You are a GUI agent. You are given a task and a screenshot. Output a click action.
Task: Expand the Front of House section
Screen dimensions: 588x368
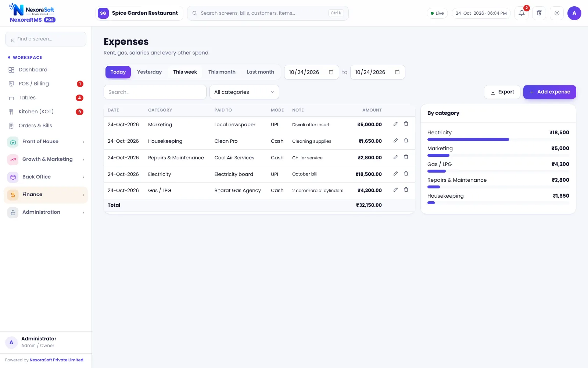tap(46, 142)
